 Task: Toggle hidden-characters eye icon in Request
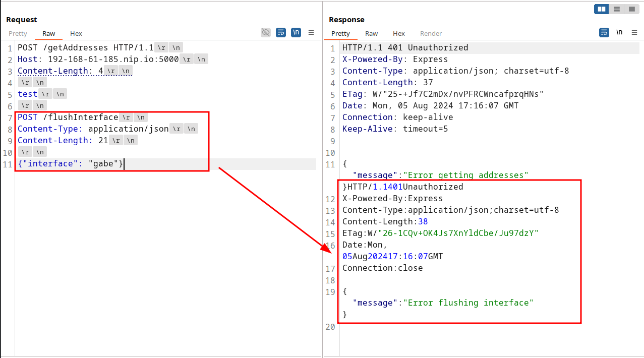tap(266, 32)
